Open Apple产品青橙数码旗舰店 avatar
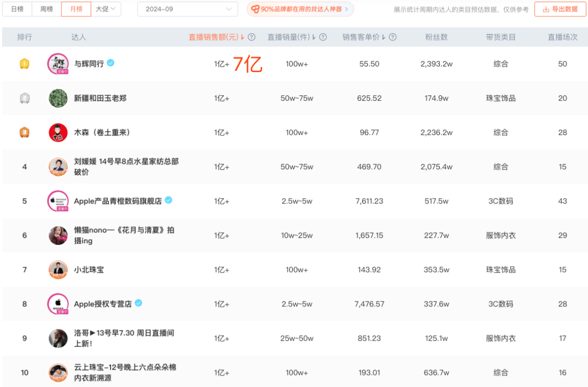Image resolution: width=588 pixels, height=387 pixels. [x=58, y=201]
